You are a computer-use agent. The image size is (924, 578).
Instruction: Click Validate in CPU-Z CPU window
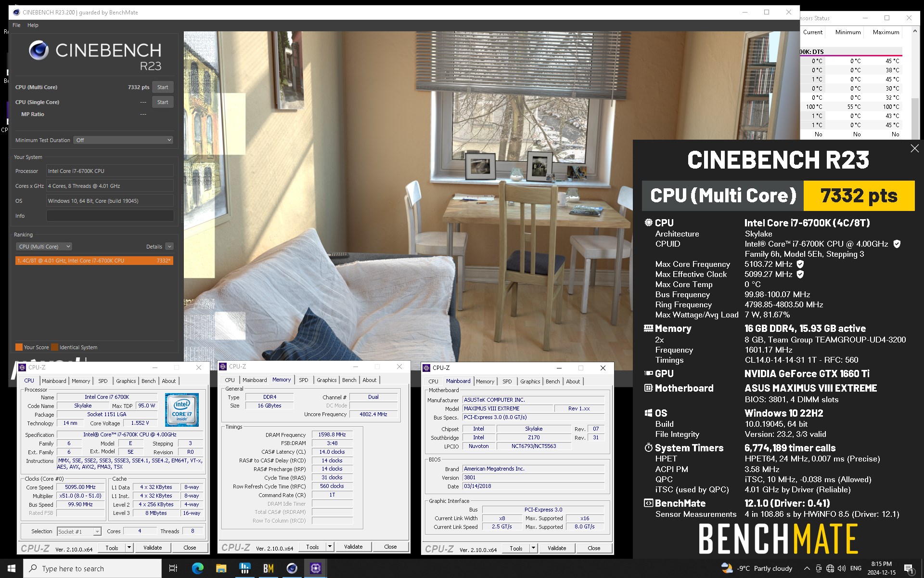[153, 548]
